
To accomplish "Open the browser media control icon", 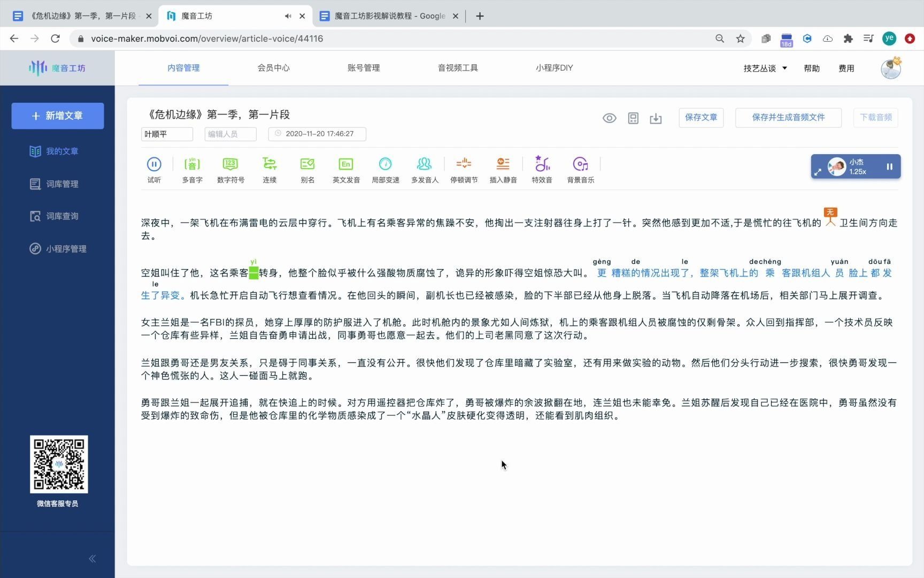I will click(x=869, y=39).
